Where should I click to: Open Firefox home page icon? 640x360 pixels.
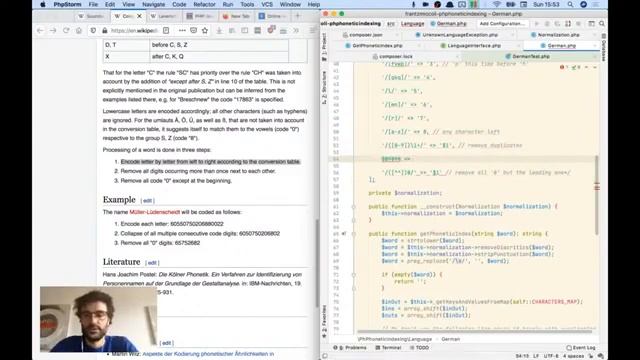click(x=79, y=31)
